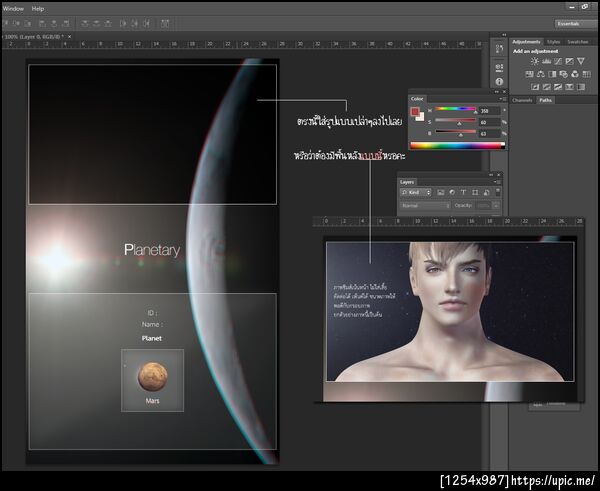Add a Photo Filter adjustment
This screenshot has height=491, width=600.
pyautogui.click(x=564, y=74)
